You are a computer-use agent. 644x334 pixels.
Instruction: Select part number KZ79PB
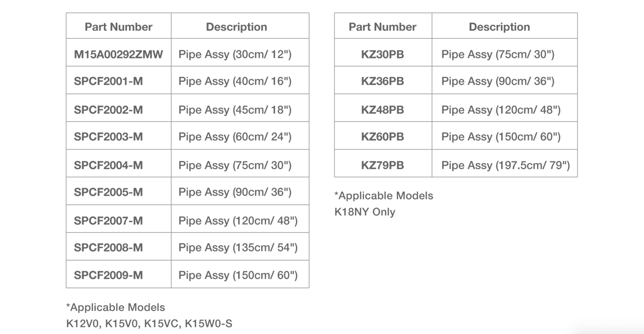coord(382,165)
